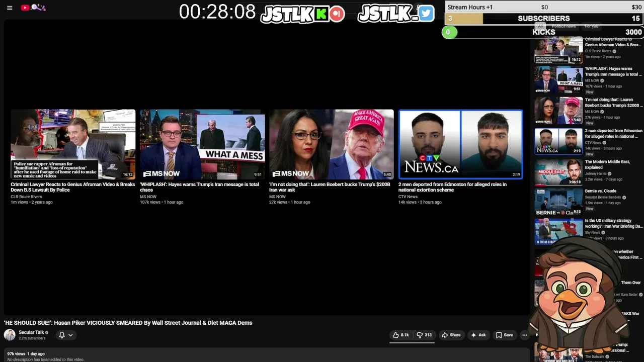Click sidebar channel 'CLR Bruce Rivers'
Viewport: 644px width, 362px height.
tap(598, 51)
